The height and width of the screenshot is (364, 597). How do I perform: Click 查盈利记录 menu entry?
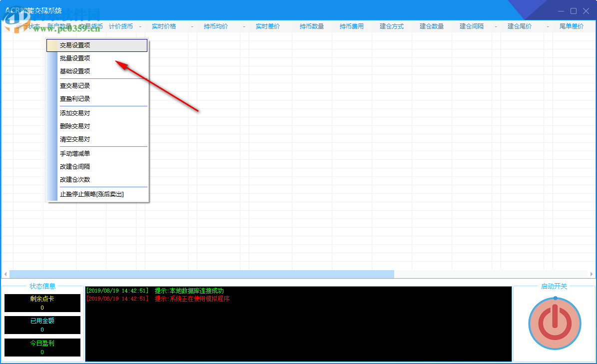(97, 98)
